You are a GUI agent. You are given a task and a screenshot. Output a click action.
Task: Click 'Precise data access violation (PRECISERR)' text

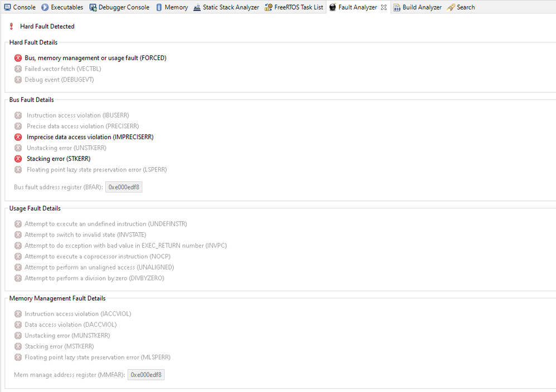pos(83,126)
